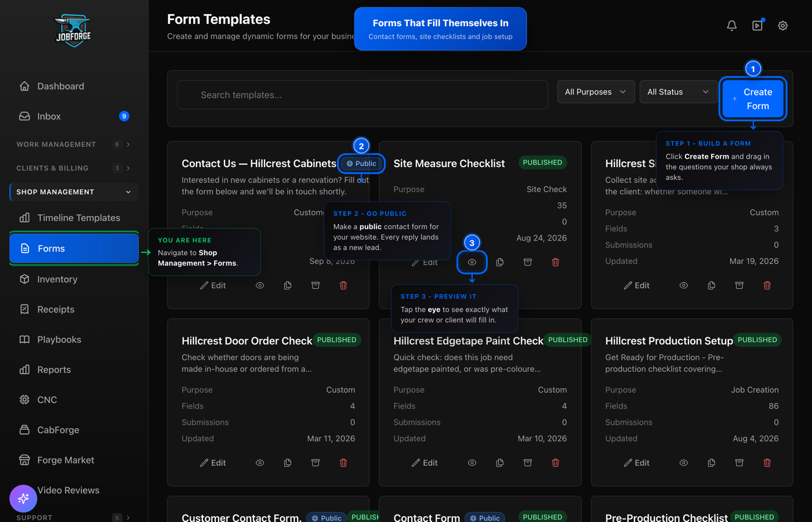812x522 pixels.
Task: Delete the Hillcrest Production Setup form
Action: point(767,463)
